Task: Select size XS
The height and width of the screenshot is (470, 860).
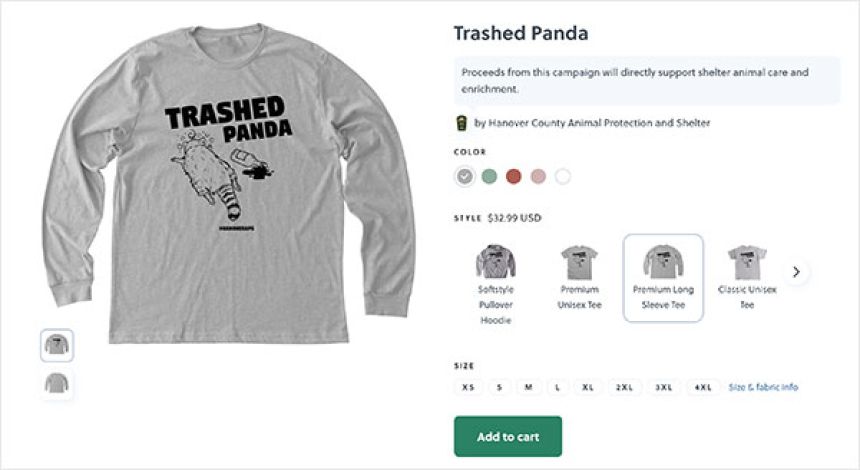Action: 468,387
